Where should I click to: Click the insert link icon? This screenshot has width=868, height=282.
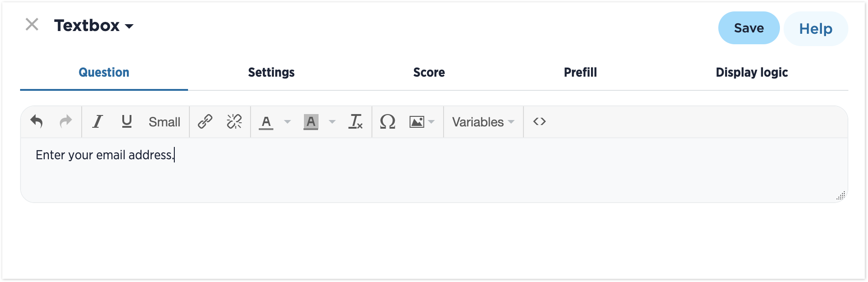[205, 121]
